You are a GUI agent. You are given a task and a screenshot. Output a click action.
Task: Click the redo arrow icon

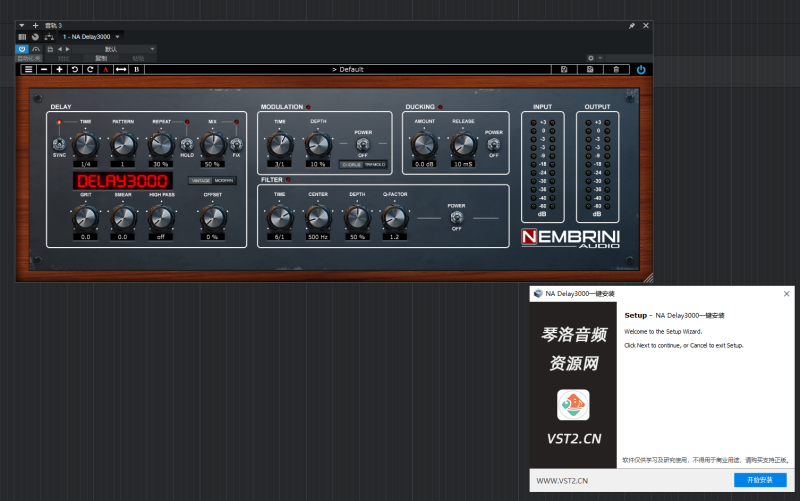coord(90,69)
